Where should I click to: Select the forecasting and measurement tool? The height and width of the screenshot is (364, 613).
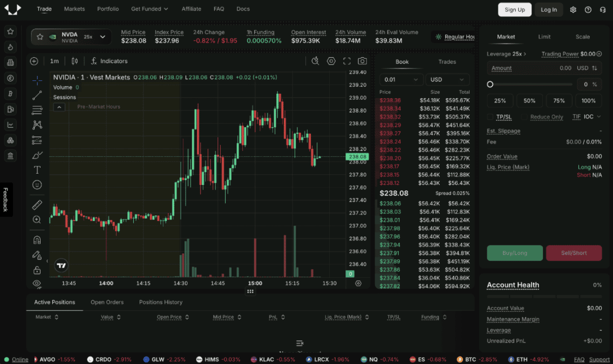[x=37, y=140]
